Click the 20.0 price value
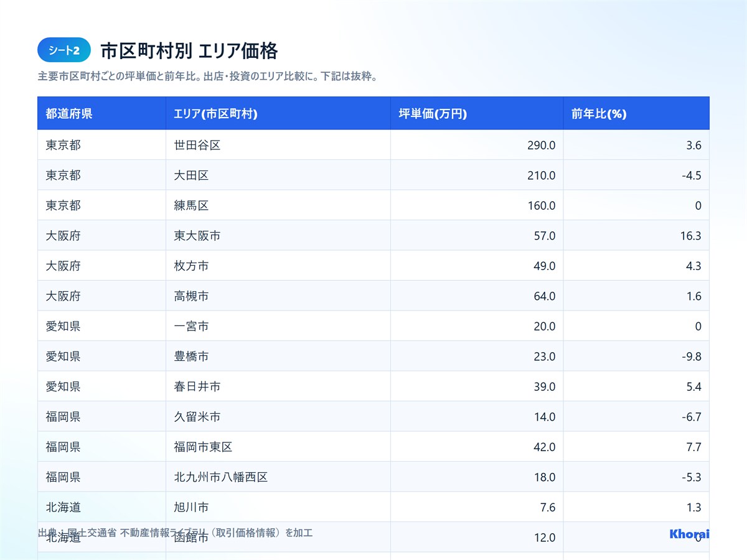This screenshot has width=747, height=560. coord(545,326)
